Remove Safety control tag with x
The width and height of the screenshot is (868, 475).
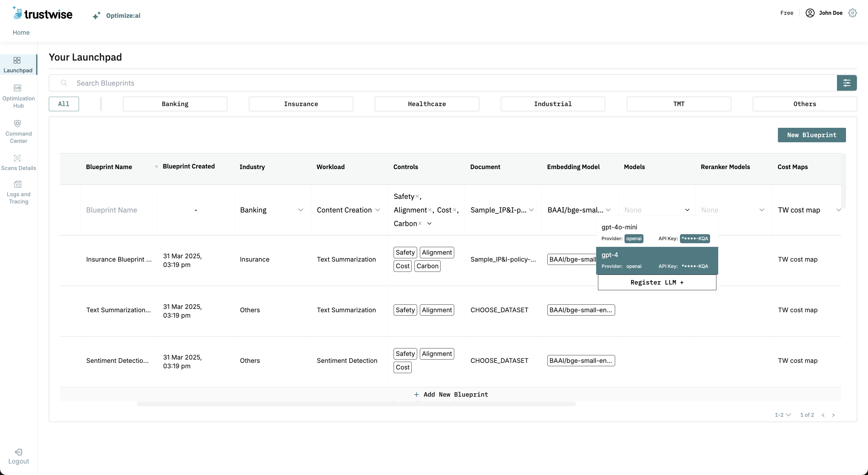417,197
